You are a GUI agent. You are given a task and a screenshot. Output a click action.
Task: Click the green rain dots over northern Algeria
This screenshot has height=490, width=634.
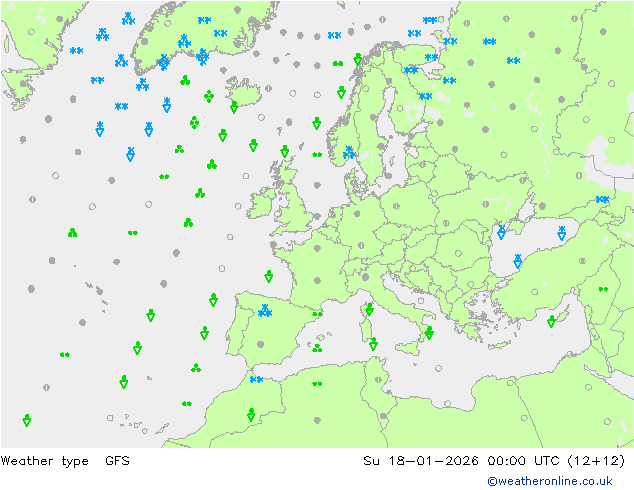coord(317,383)
